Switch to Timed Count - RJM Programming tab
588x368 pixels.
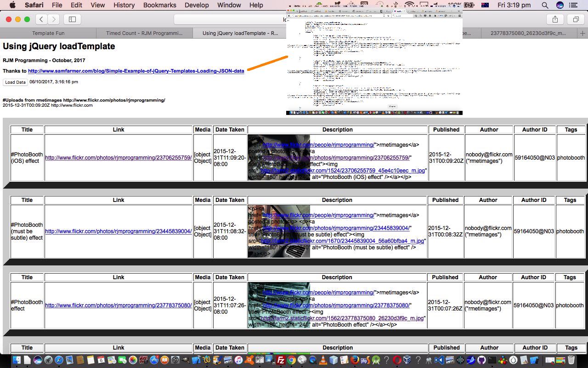tap(144, 33)
